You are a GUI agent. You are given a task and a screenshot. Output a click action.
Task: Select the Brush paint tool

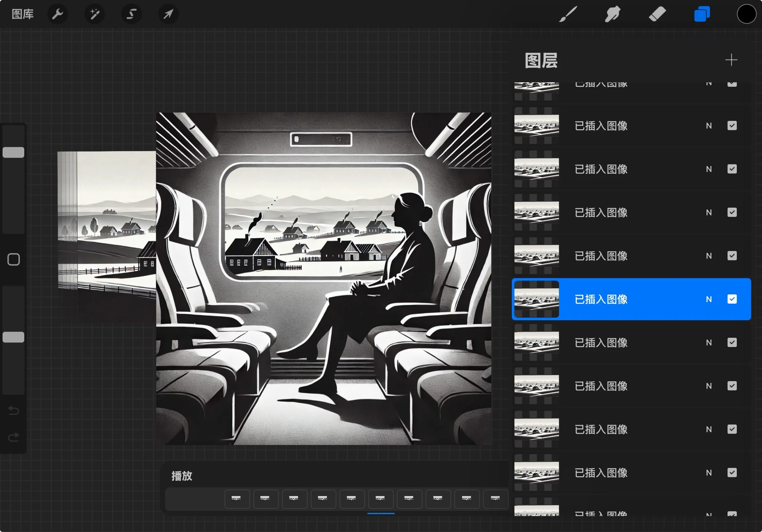click(568, 14)
